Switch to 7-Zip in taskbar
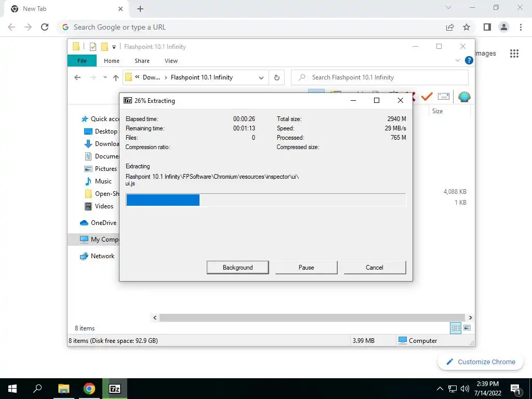Image resolution: width=532 pixels, height=399 pixels. click(115, 389)
